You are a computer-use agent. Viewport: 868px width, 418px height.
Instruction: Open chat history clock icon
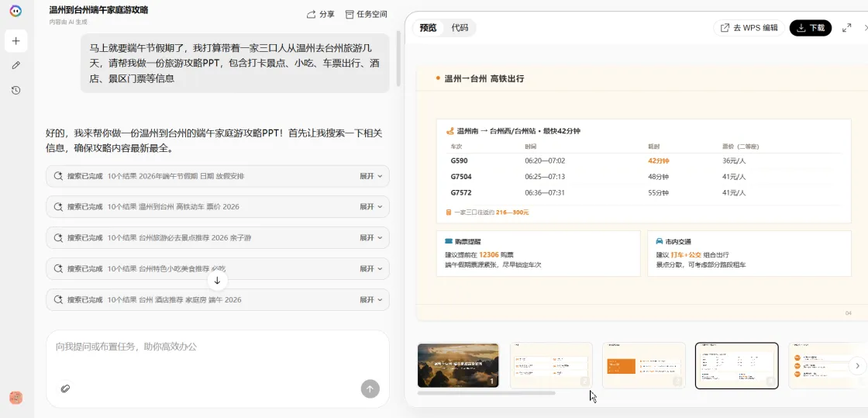tap(16, 90)
